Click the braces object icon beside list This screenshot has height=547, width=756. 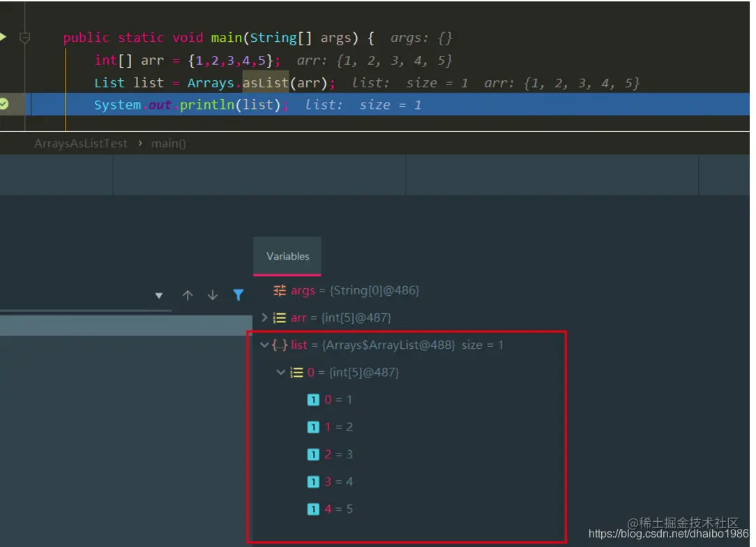(x=280, y=345)
